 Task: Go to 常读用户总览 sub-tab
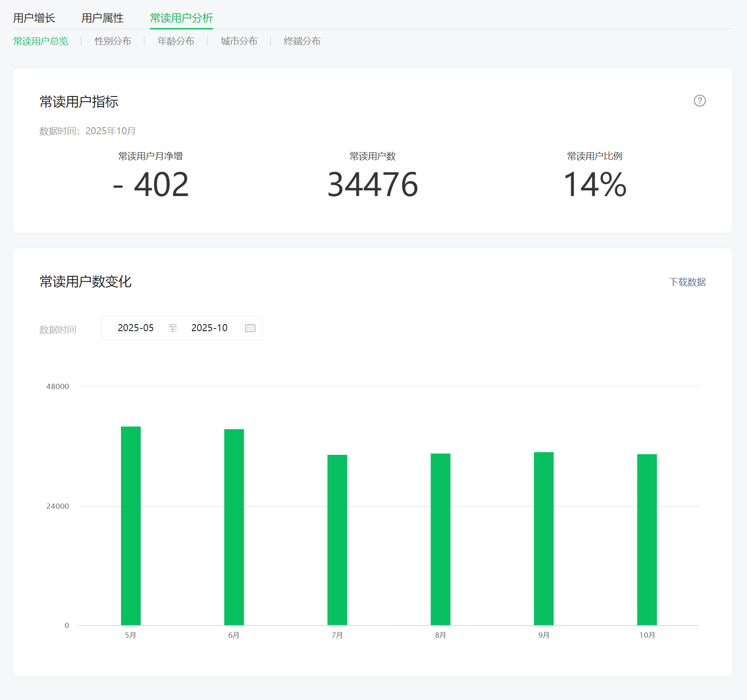pyautogui.click(x=41, y=41)
